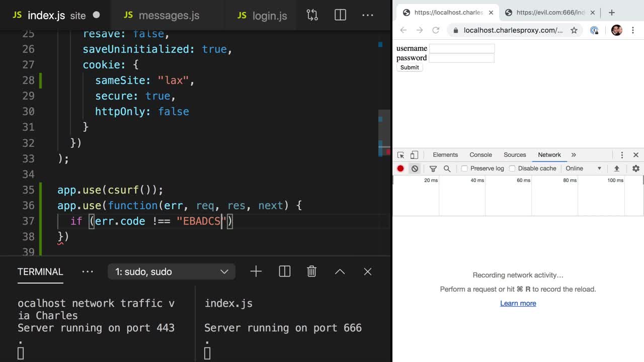Click the VS Code split editor icon

pyautogui.click(x=340, y=15)
